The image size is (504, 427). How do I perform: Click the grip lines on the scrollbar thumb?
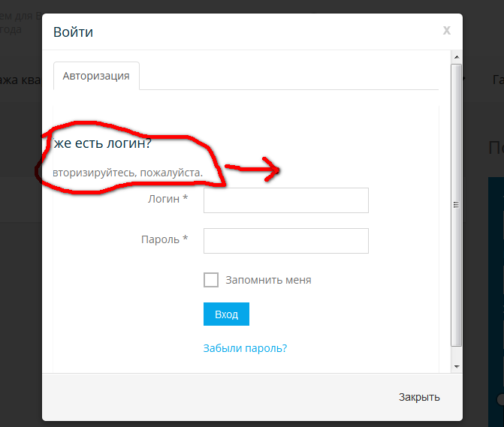456,205
